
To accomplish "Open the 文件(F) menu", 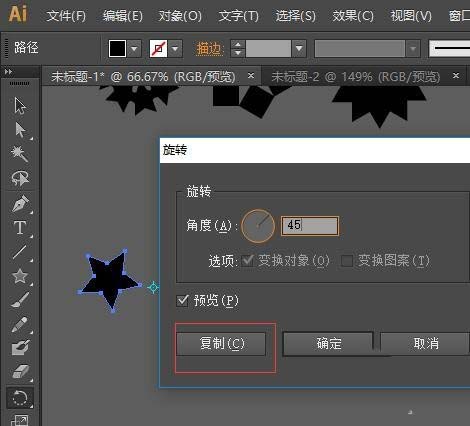I will coord(66,16).
